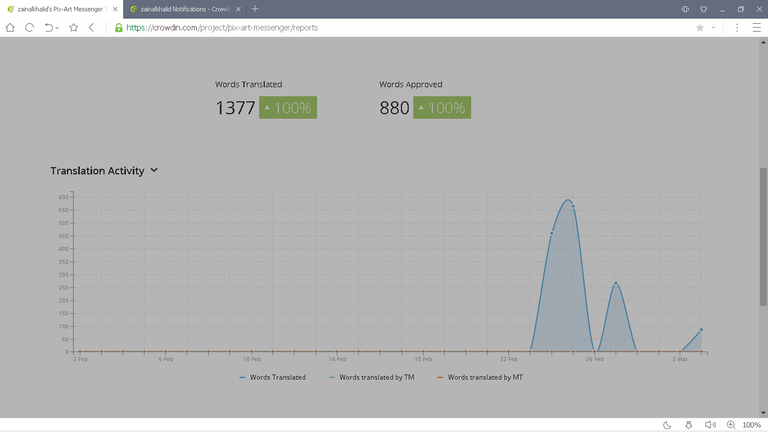Toggle the Words translated by TM legend series
The image size is (768, 432).
pos(372,377)
